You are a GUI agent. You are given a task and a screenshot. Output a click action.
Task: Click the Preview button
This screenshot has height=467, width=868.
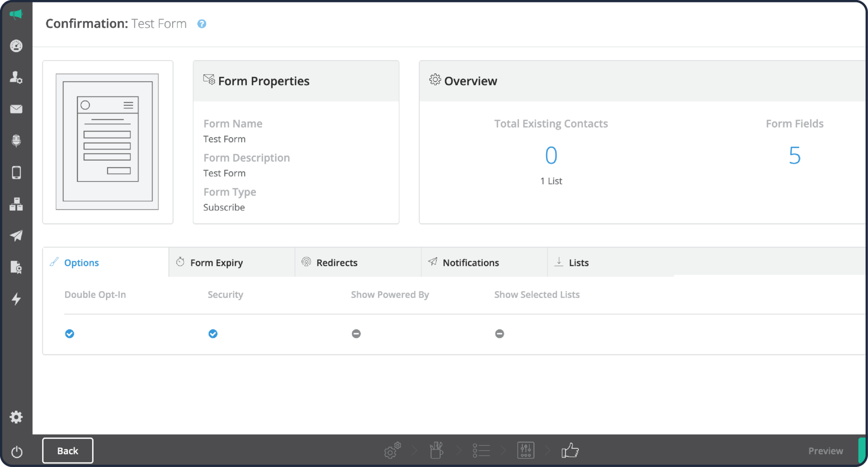pyautogui.click(x=825, y=450)
